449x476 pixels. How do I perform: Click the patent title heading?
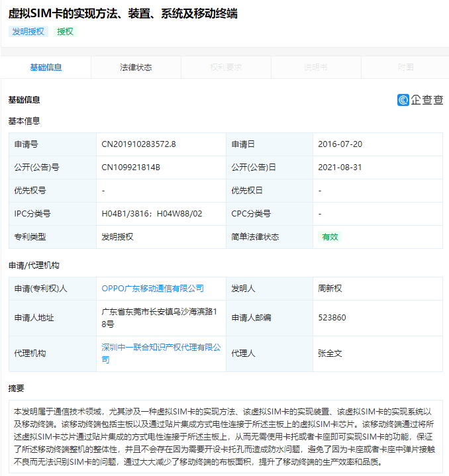123,13
